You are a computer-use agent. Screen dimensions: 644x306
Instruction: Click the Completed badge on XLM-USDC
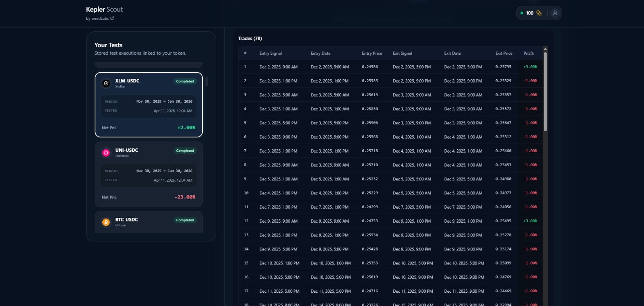(185, 81)
